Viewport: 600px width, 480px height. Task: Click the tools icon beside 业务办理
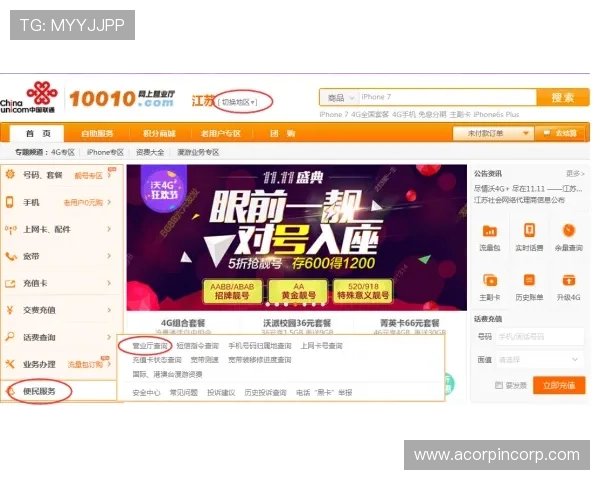coord(10,364)
